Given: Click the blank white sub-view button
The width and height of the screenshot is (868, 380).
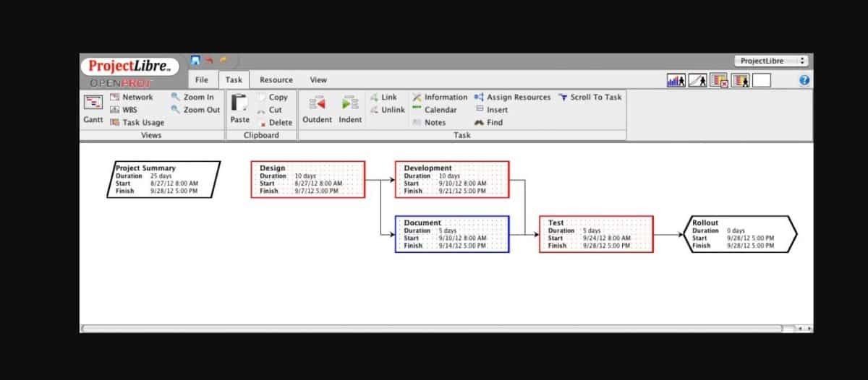Looking at the screenshot, I should [762, 80].
